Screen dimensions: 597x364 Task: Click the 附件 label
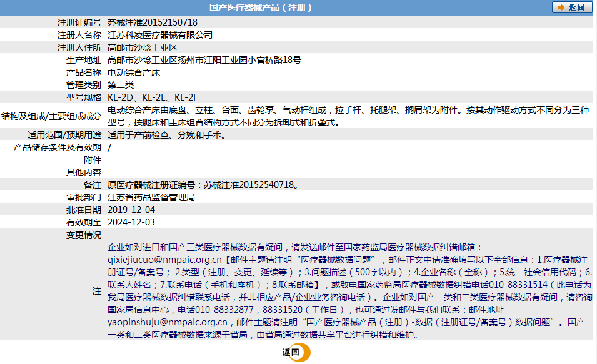coord(93,160)
